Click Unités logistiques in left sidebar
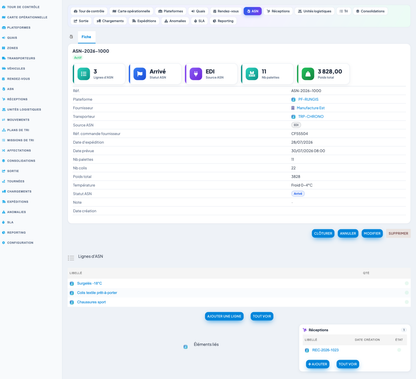The width and height of the screenshot is (416, 379). pyautogui.click(x=22, y=110)
